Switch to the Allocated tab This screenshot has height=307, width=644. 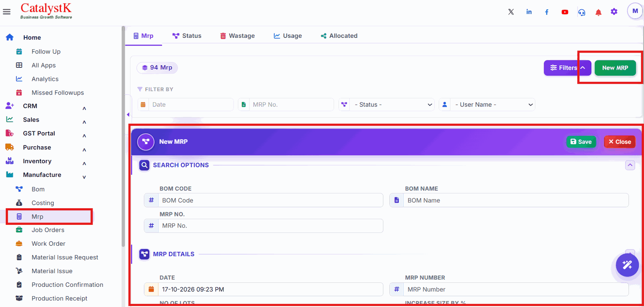339,36
